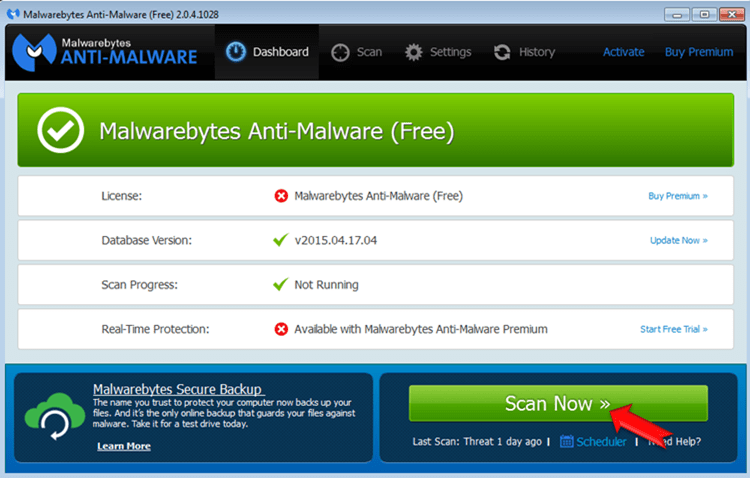Click the Need Help? link
This screenshot has width=750, height=478.
coord(674,442)
